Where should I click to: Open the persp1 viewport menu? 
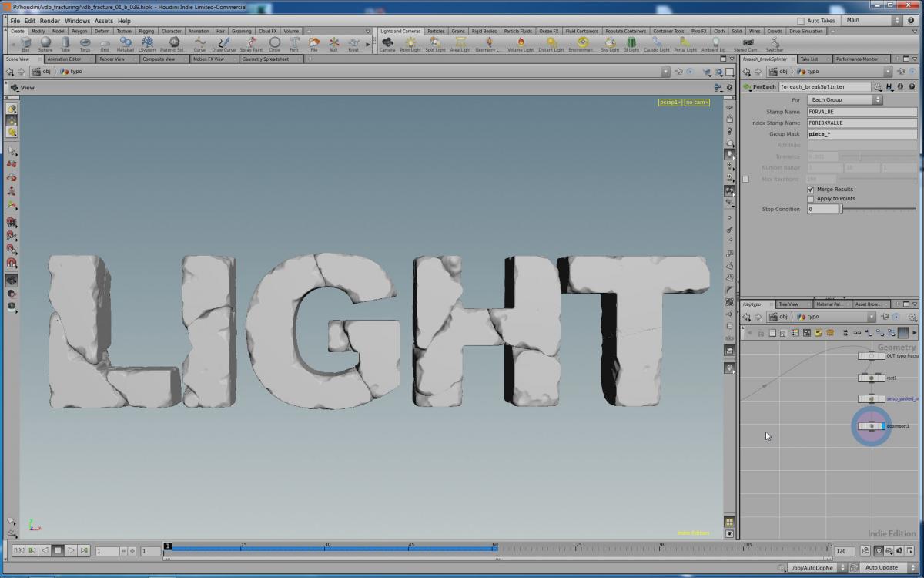671,102
